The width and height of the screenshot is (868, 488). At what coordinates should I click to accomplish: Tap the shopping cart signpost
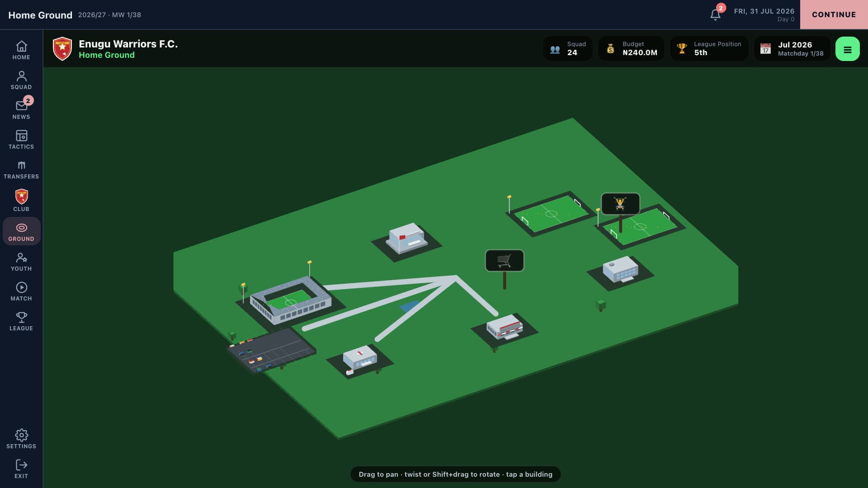point(505,261)
